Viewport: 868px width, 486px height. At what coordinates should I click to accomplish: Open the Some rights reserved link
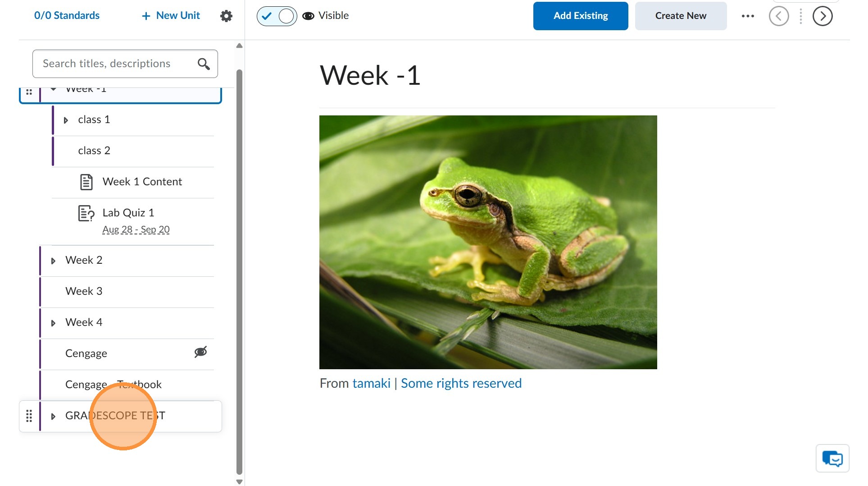tap(461, 383)
